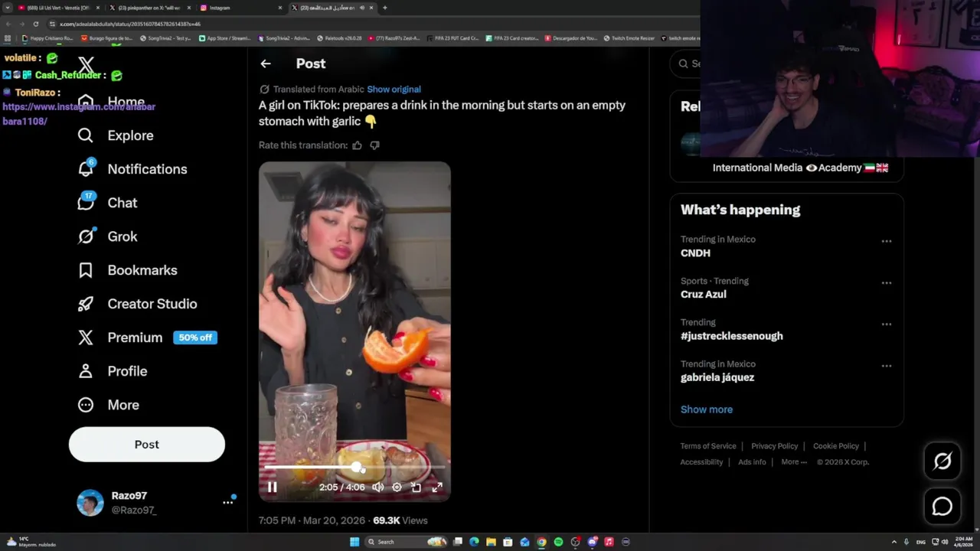Open the Twitch Emote Resizer bookmark
980x551 pixels.
pyautogui.click(x=629, y=38)
